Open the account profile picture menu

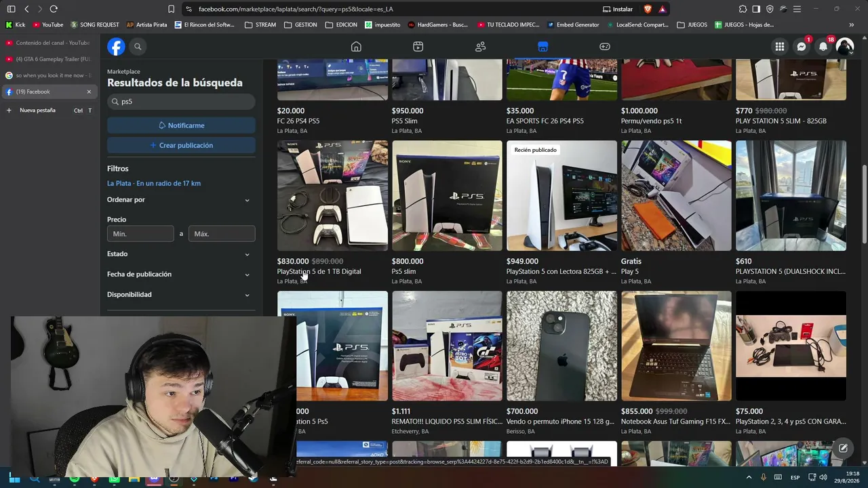tap(845, 46)
